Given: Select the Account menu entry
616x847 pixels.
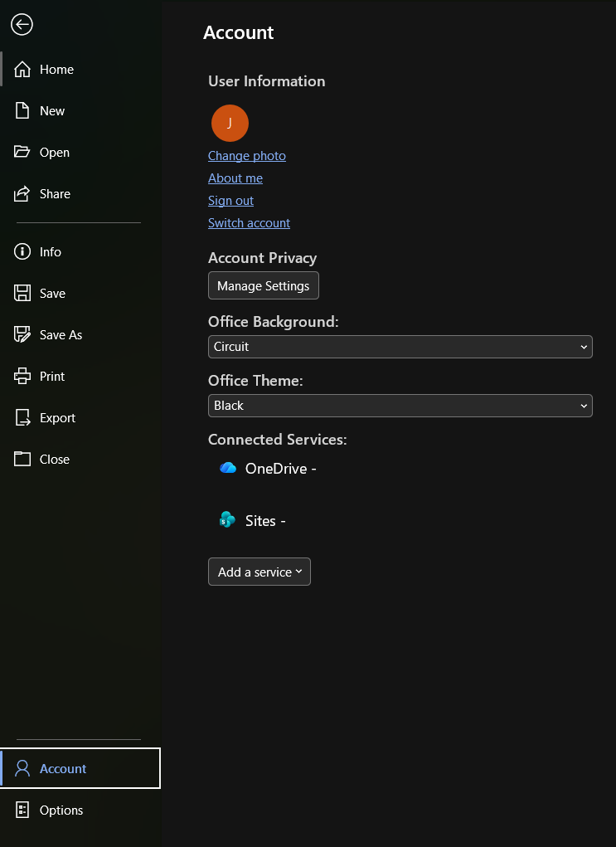Looking at the screenshot, I should tap(80, 768).
